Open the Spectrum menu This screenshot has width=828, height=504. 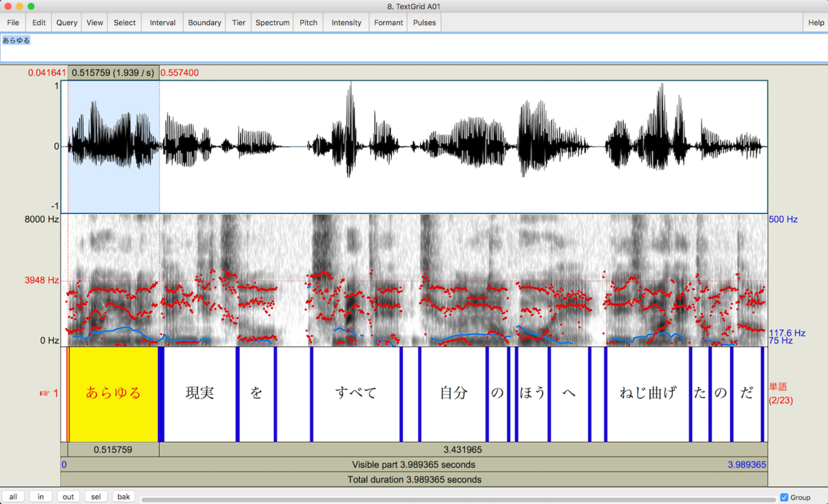pos(273,23)
